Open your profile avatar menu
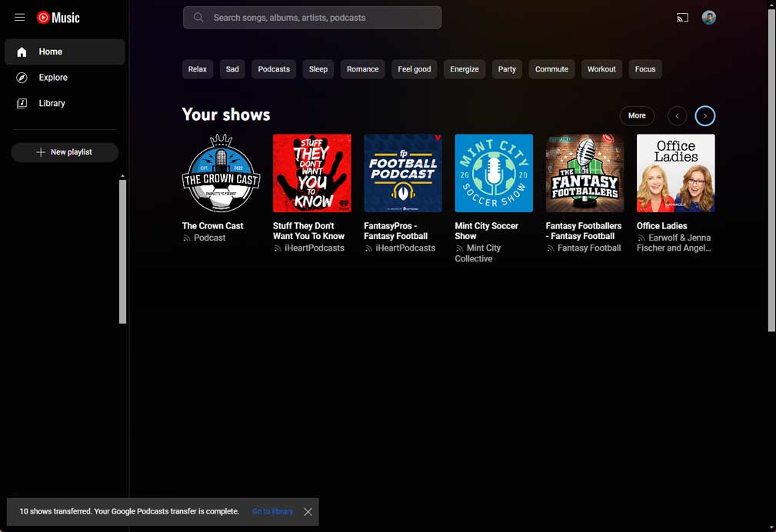Screen dimensions: 776x532 point(708,17)
